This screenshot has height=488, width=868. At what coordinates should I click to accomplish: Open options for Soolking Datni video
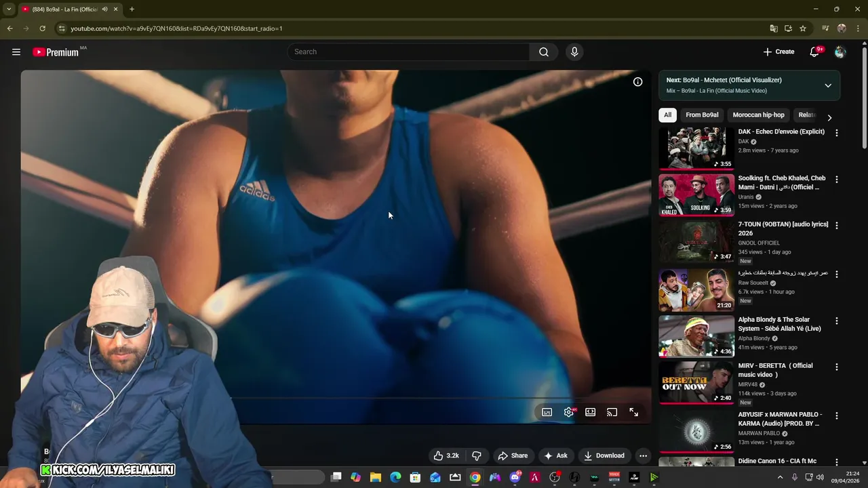click(836, 180)
